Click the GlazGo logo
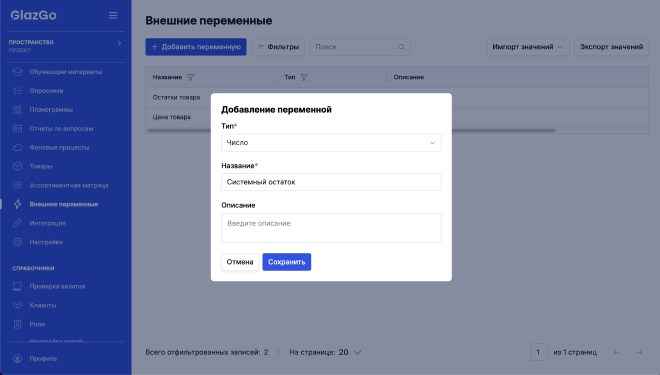The image size is (660, 375). (x=34, y=15)
